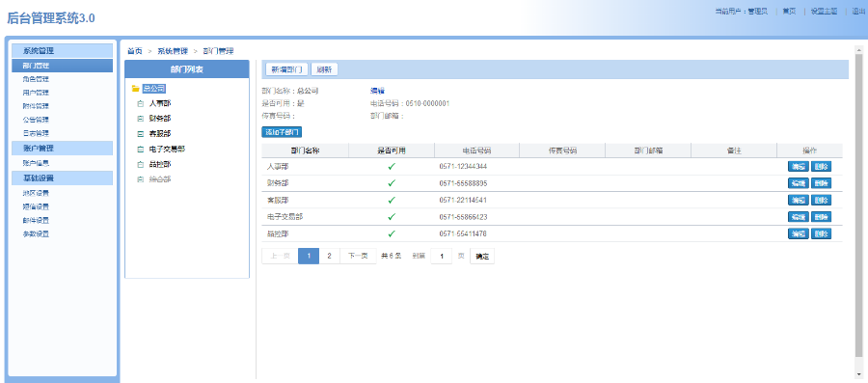
Task: Select 电子交易部 in the department tree
Action: click(167, 149)
